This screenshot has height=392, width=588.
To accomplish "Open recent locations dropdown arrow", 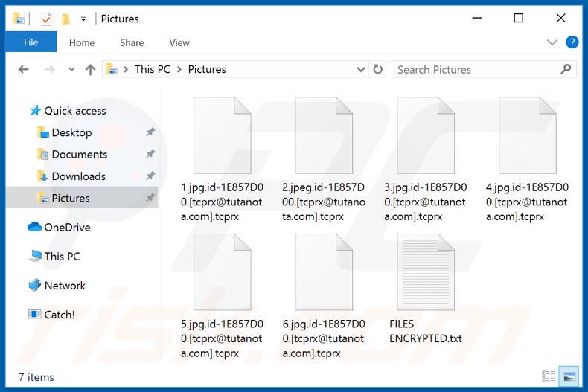I will tap(71, 69).
